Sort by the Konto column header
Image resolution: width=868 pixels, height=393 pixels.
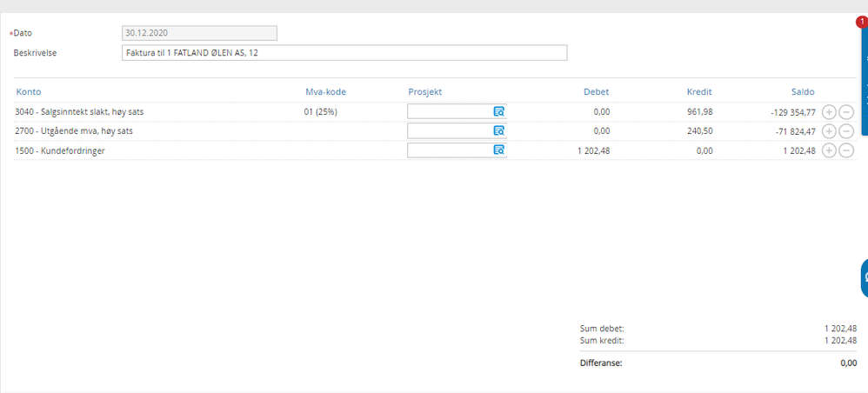click(29, 92)
